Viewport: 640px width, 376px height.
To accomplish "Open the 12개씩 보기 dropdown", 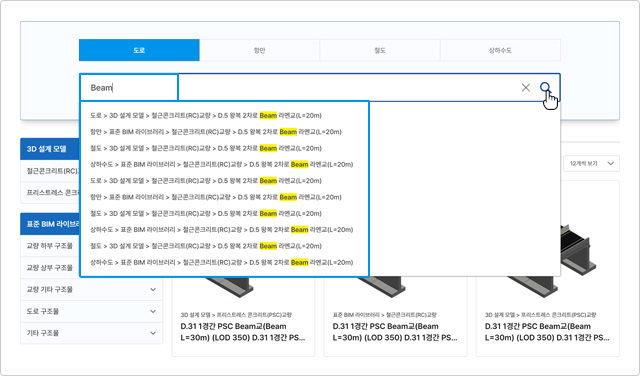I will click(591, 163).
